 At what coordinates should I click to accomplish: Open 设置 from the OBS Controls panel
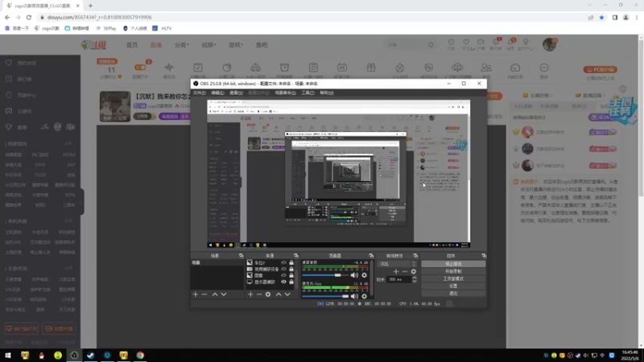453,286
